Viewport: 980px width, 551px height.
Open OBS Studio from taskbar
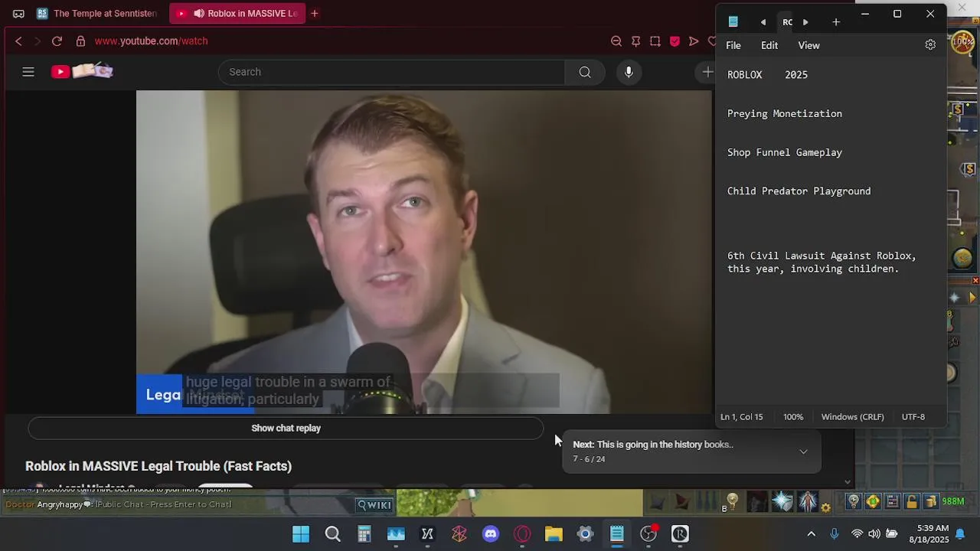648,534
